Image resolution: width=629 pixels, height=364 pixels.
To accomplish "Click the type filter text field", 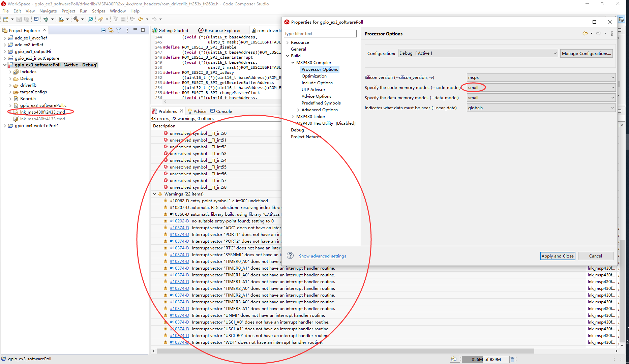I will tap(320, 34).
